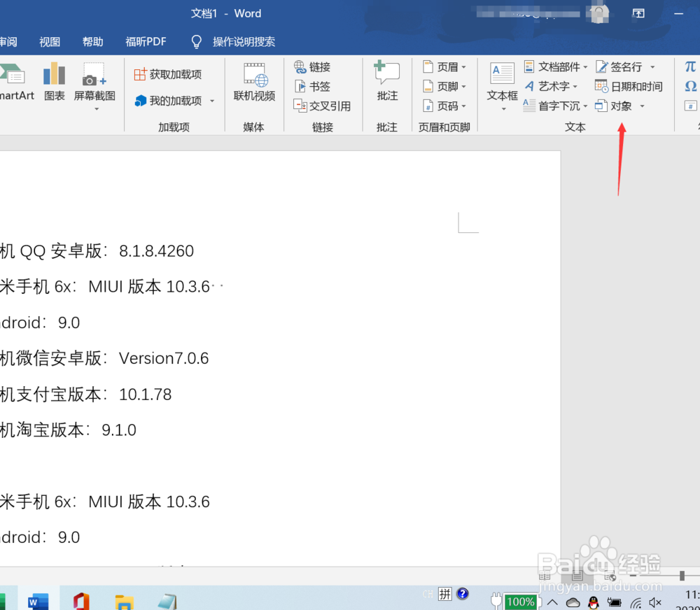Show hidden tray icons chevron
This screenshot has width=700, height=610.
click(x=552, y=602)
